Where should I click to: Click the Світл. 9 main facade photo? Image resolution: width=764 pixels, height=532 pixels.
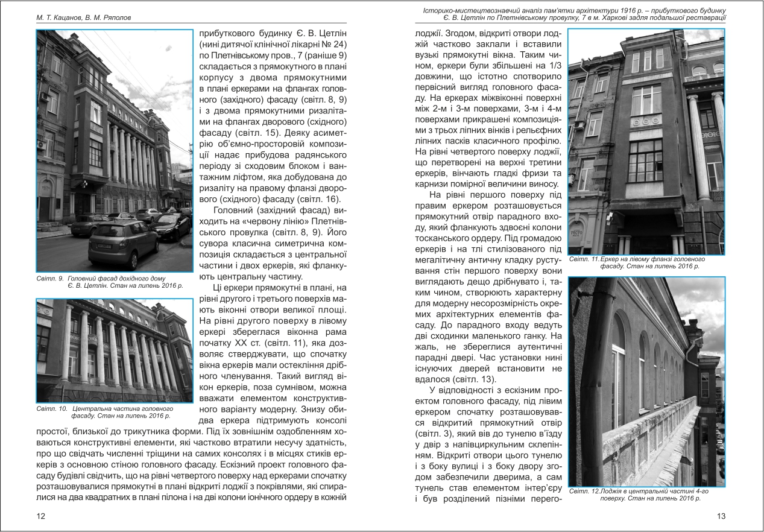point(114,151)
